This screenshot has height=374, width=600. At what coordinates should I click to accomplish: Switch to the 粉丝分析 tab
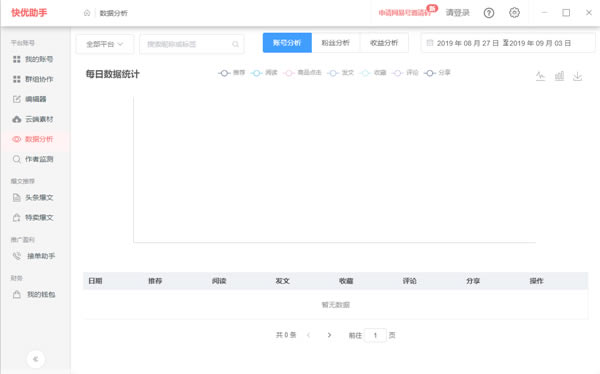tap(336, 43)
